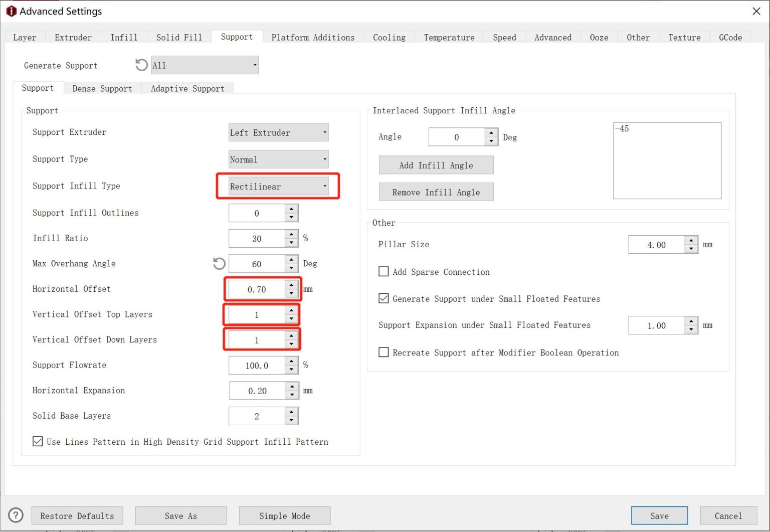Select the -45 entry in the angle list
Viewport: 770px width, 532px height.
[x=623, y=128]
